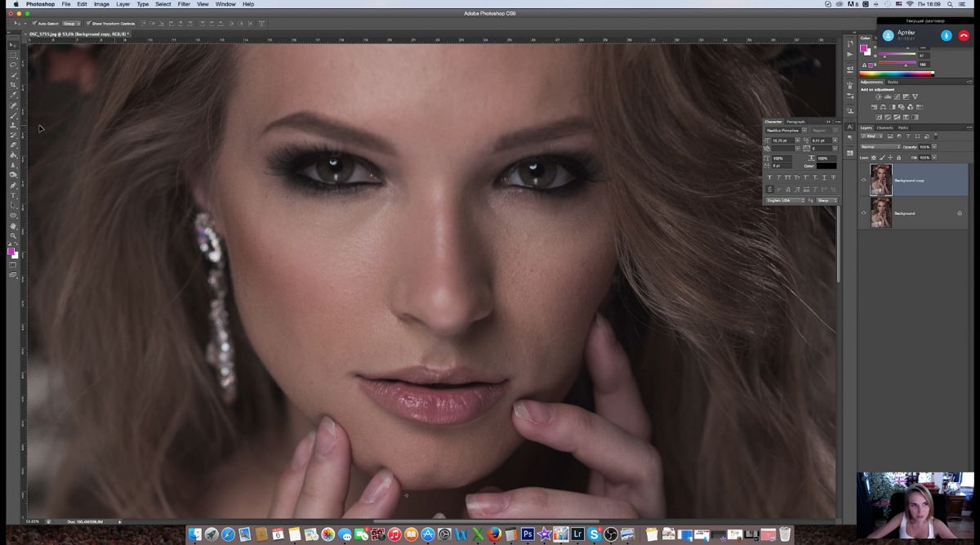Open Finder from the Dock
The width and height of the screenshot is (980, 545).
[194, 534]
